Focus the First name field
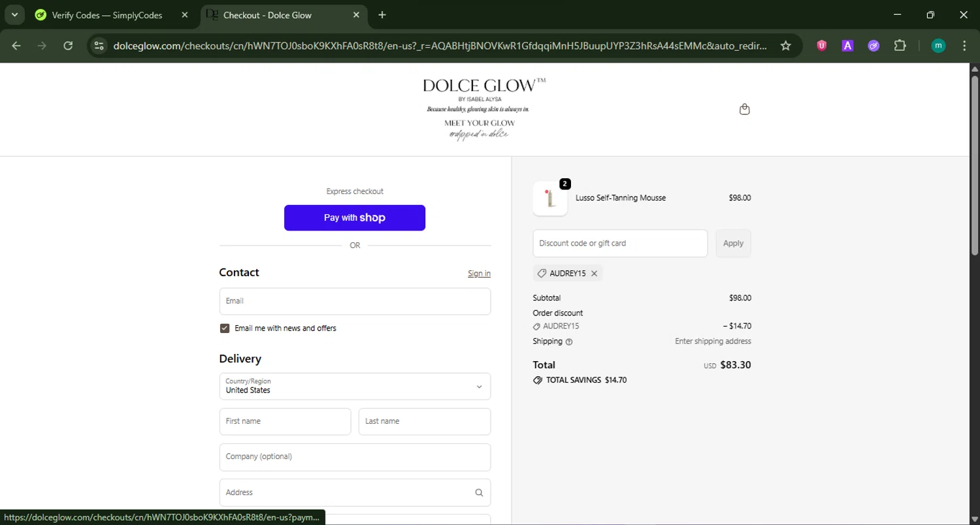980x525 pixels. [x=285, y=421]
